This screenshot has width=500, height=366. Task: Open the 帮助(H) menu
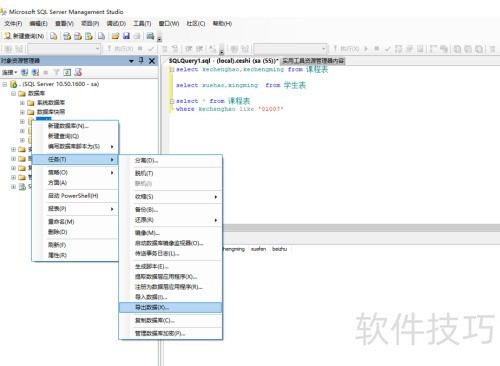click(x=222, y=24)
